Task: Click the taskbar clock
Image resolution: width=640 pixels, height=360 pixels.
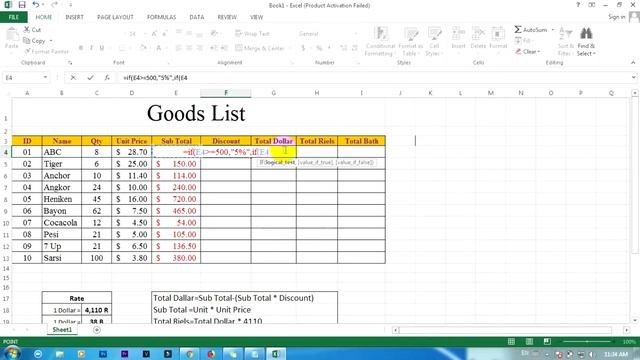Action: pyautogui.click(x=616, y=354)
